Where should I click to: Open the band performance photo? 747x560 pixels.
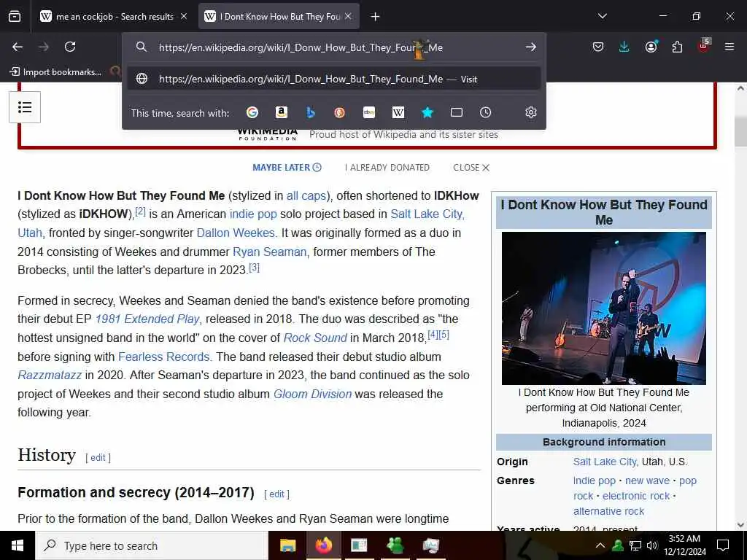tap(603, 308)
